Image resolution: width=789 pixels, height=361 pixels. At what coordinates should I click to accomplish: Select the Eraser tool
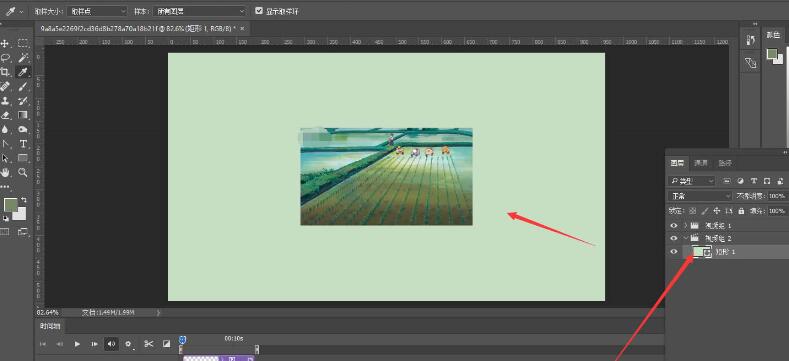pos(5,115)
